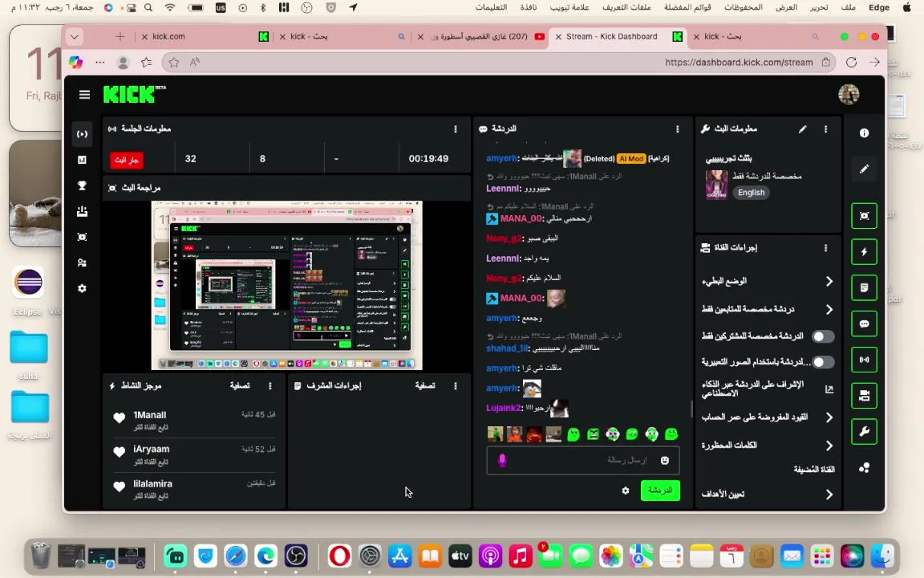This screenshot has width=924, height=578.
Task: Open the Edge tab list dropdown arrow
Action: (75, 37)
